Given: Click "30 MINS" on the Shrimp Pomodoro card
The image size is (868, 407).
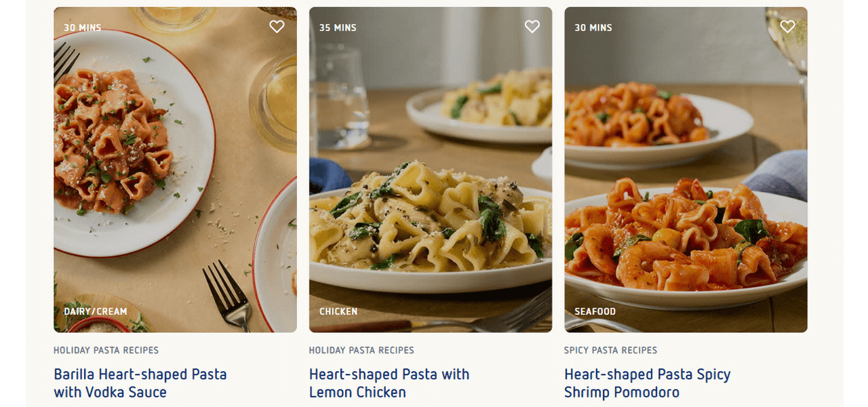Looking at the screenshot, I should pyautogui.click(x=593, y=28).
